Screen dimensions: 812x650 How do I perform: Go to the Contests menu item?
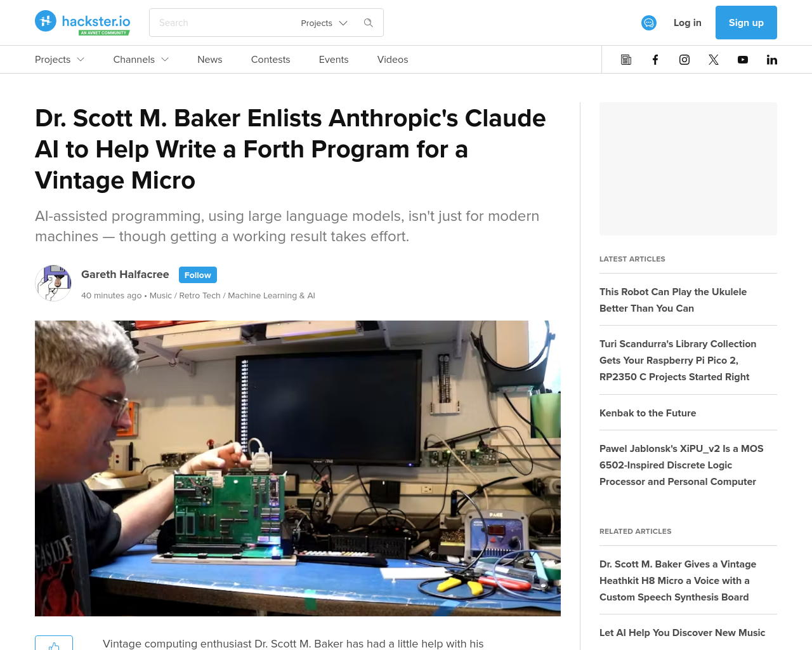pyautogui.click(x=270, y=60)
